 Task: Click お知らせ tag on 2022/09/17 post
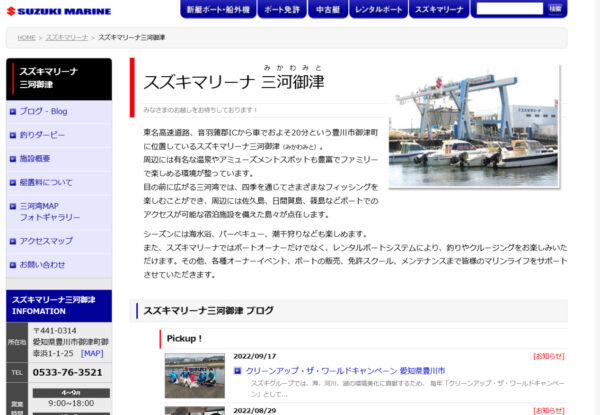[x=549, y=356]
